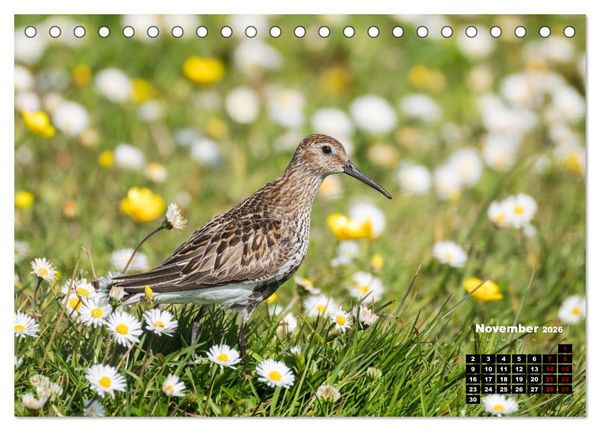Select date 6 in the calendar grid
600x431 pixels.
pos(534,359)
